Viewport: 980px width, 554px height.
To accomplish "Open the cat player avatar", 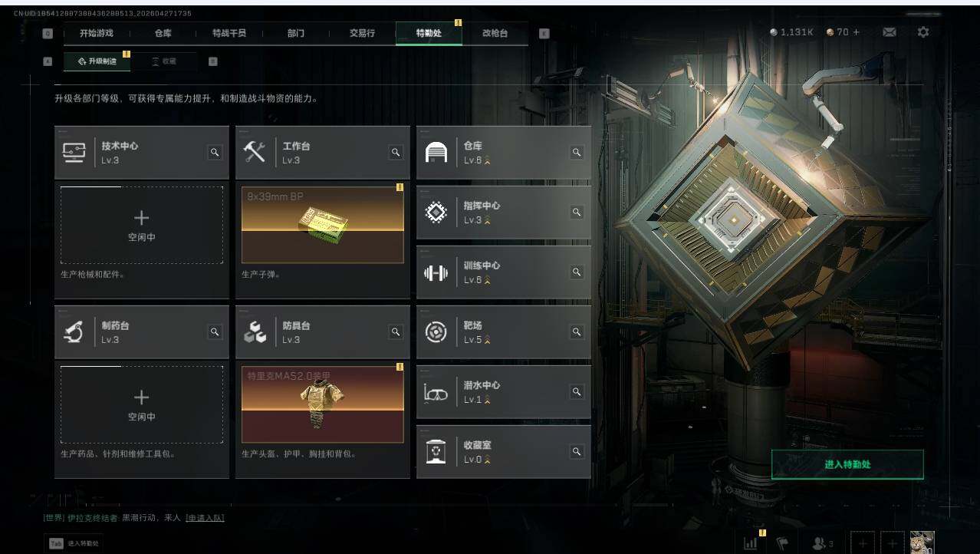I will pos(922,542).
